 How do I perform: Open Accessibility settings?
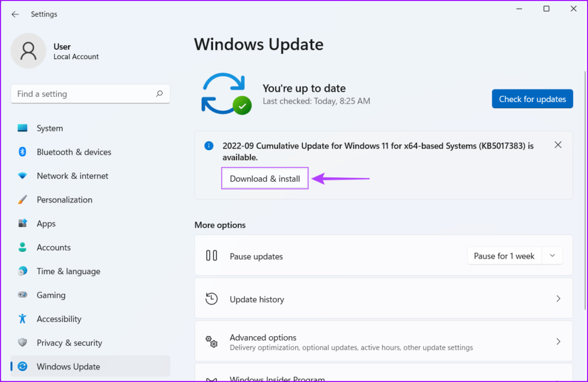click(x=90, y=319)
